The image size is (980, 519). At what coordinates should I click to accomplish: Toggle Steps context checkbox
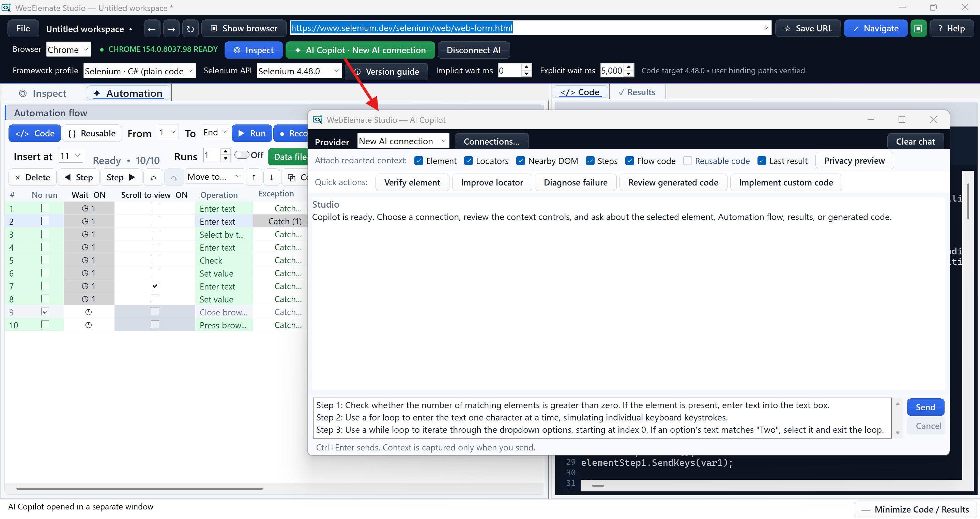[590, 161]
